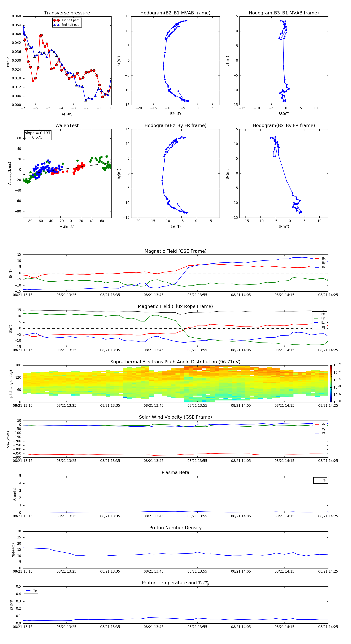Click '08/21 13:55' tick under GSE magnetic field
351x644 pixels.
pos(197,295)
